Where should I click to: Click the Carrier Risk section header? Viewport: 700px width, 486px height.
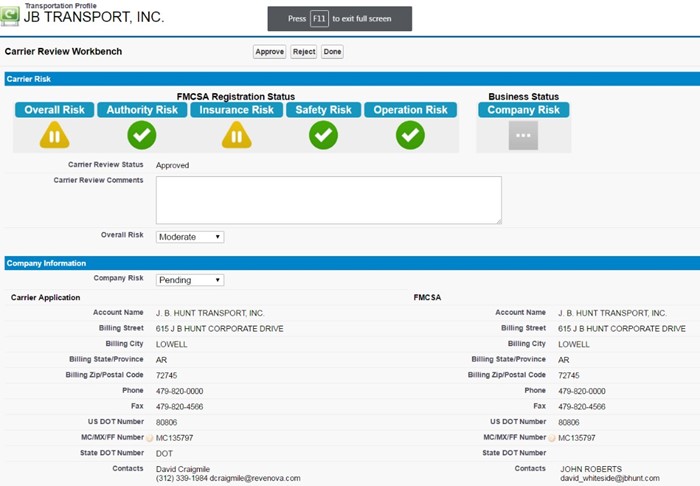[352, 79]
